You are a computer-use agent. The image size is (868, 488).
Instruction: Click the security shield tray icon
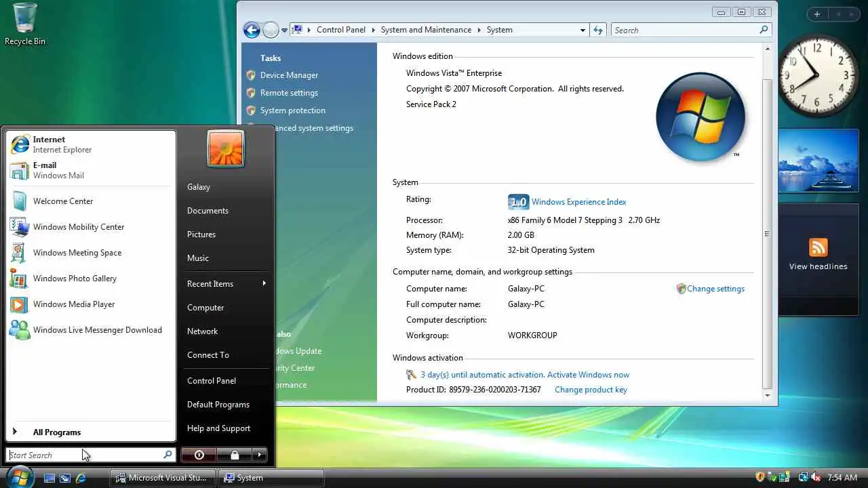coord(760,478)
